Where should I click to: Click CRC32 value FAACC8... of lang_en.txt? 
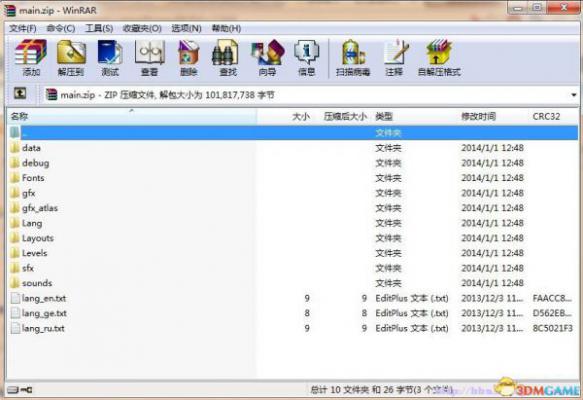pos(552,298)
